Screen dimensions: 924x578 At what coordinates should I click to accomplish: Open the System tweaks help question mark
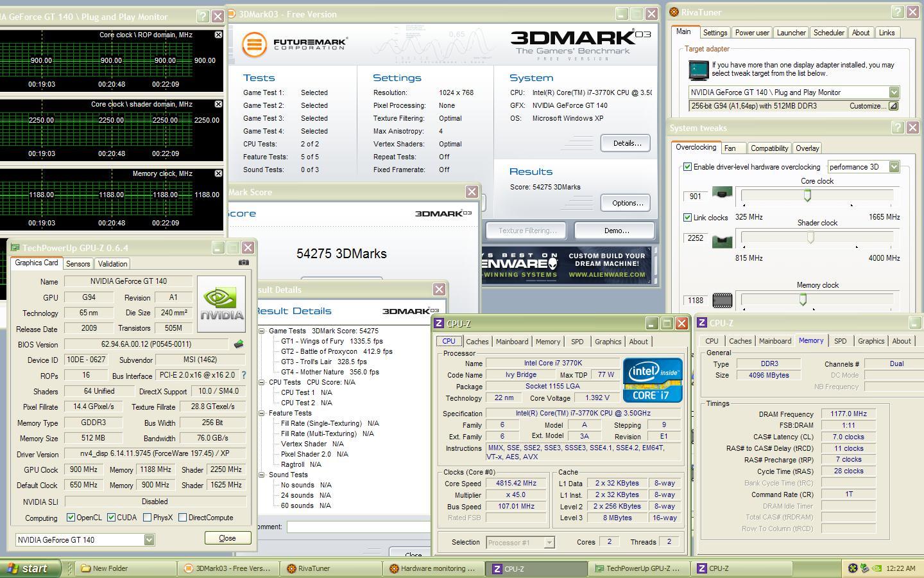(897, 128)
